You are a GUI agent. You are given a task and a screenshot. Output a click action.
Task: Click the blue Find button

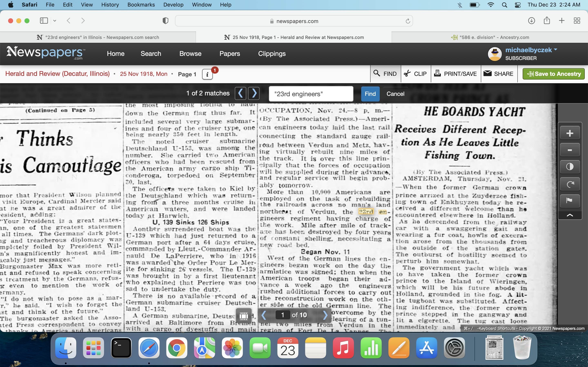pos(370,94)
